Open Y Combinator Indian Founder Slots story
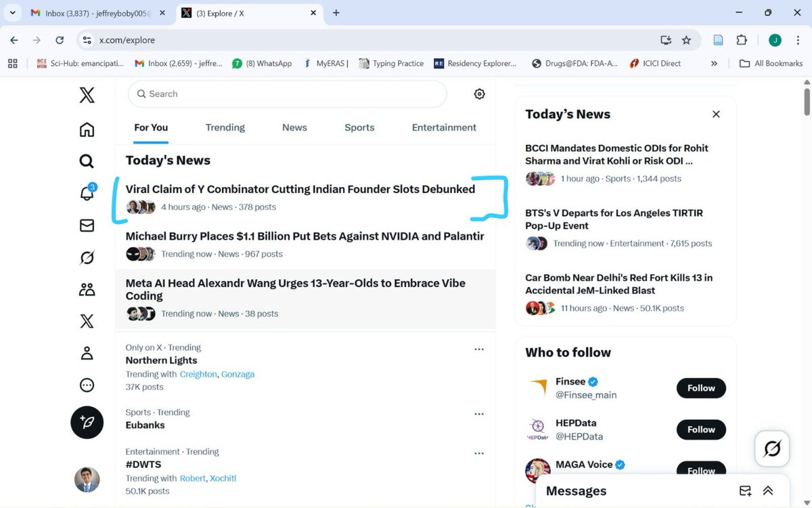812x508 pixels. [x=300, y=189]
